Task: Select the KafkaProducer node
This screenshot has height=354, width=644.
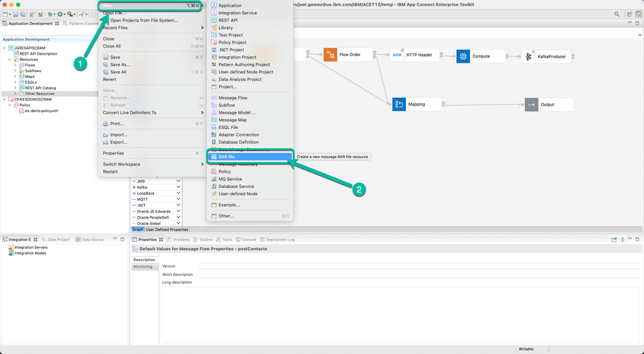Action: 547,56
